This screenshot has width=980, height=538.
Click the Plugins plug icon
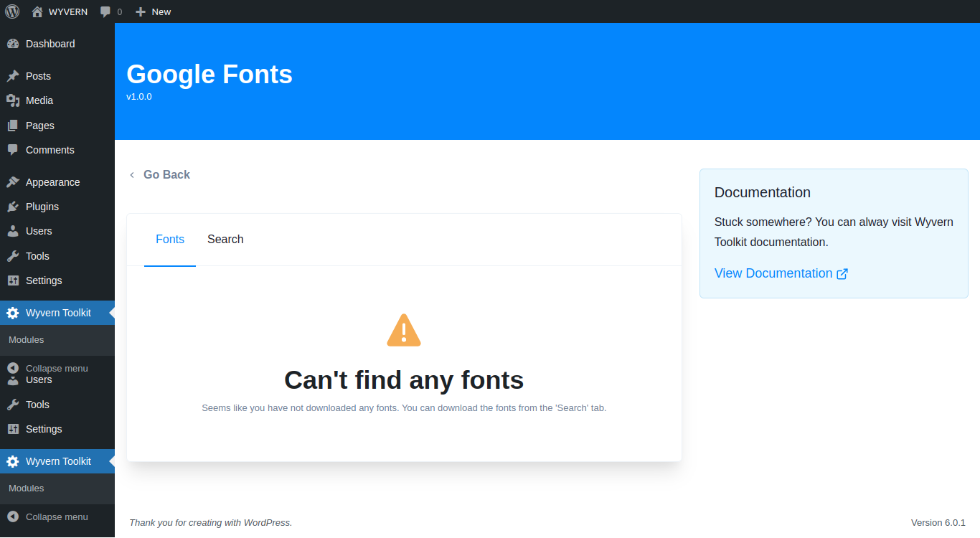(13, 207)
